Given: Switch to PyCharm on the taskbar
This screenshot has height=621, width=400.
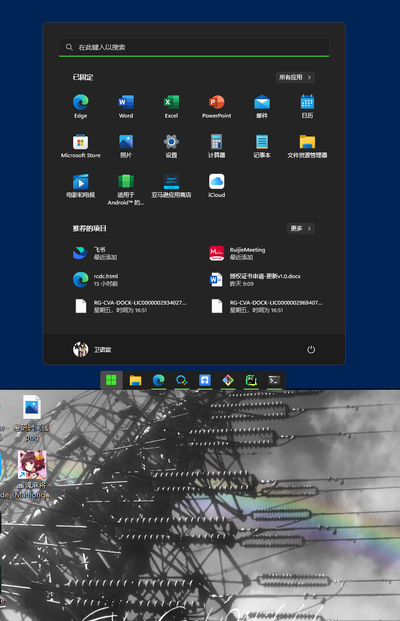Looking at the screenshot, I should click(x=251, y=380).
